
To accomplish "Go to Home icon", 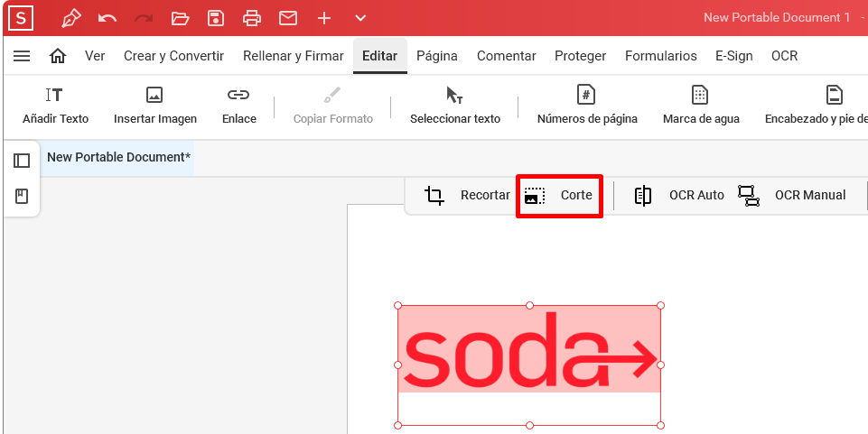I will tap(58, 56).
